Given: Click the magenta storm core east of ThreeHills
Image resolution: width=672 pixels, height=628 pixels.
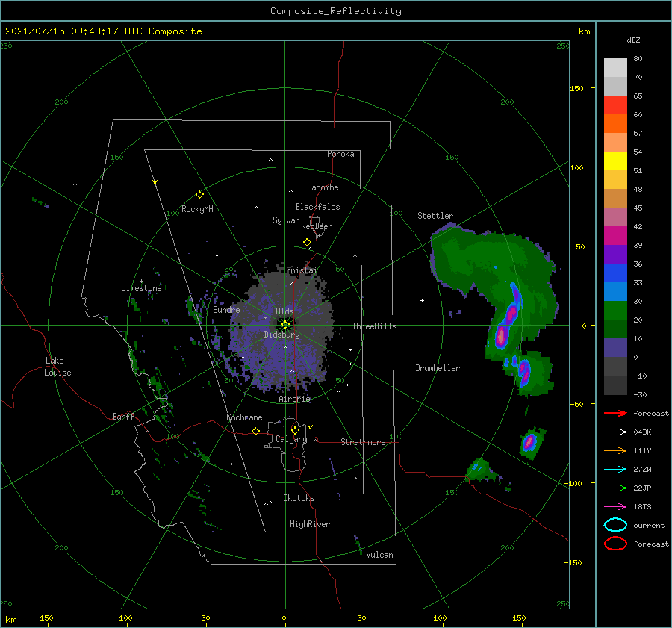Looking at the screenshot, I should click(x=500, y=336).
